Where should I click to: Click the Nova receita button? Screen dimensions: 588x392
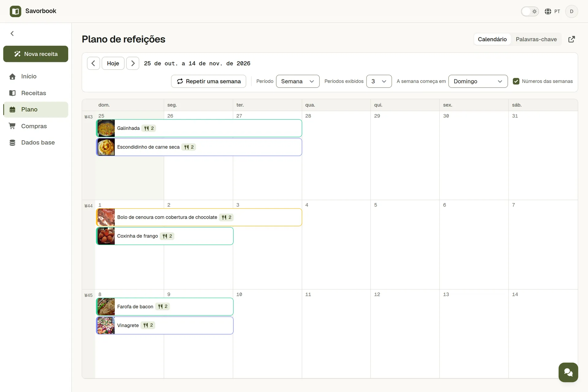36,54
